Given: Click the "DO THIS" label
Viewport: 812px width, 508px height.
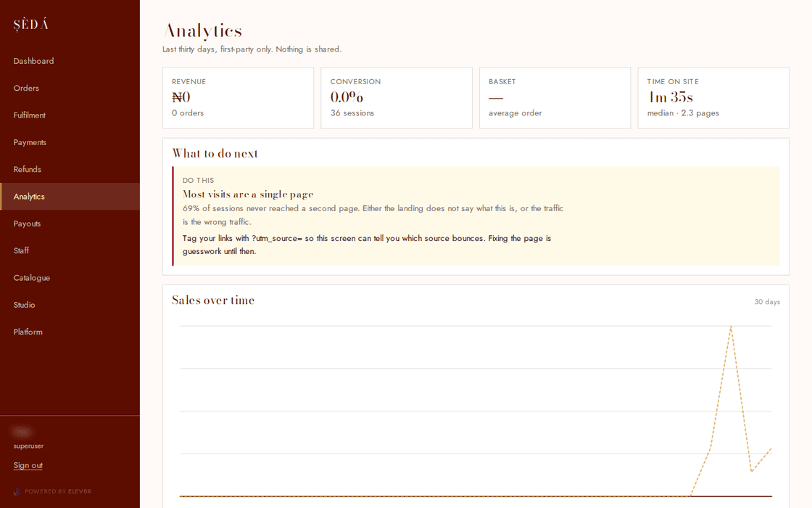Looking at the screenshot, I should (x=199, y=181).
